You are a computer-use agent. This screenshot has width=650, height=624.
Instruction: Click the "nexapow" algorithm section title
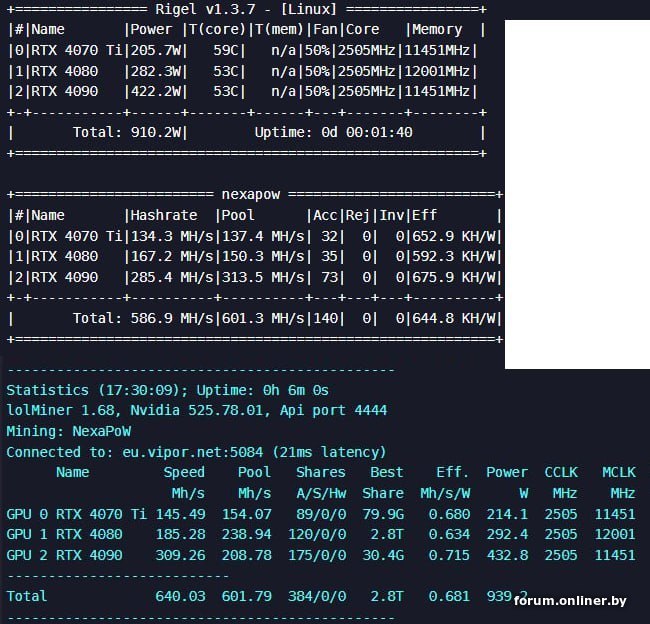[x=251, y=194]
